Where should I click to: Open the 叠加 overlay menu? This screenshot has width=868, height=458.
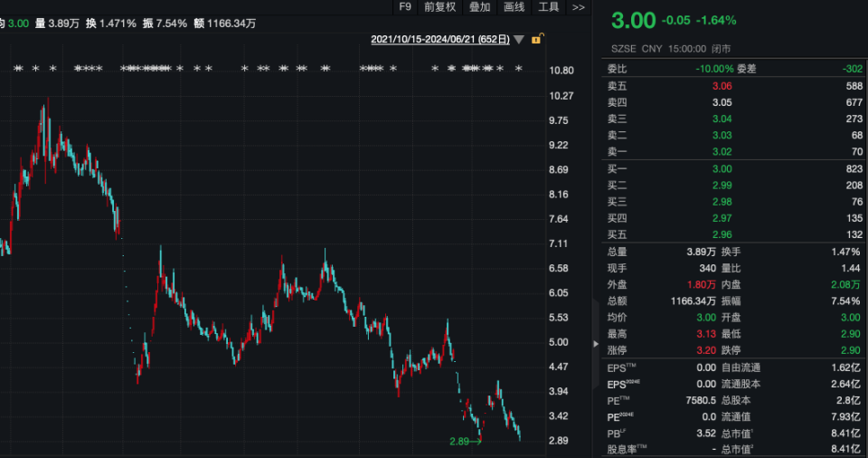point(479,7)
